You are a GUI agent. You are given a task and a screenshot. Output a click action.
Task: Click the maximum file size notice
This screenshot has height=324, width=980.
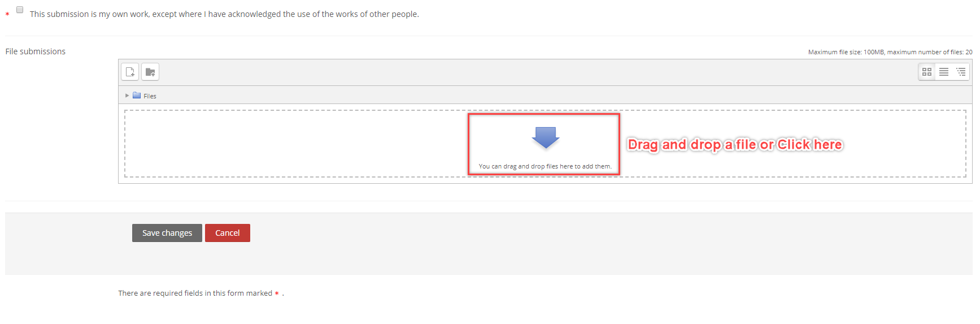point(890,52)
